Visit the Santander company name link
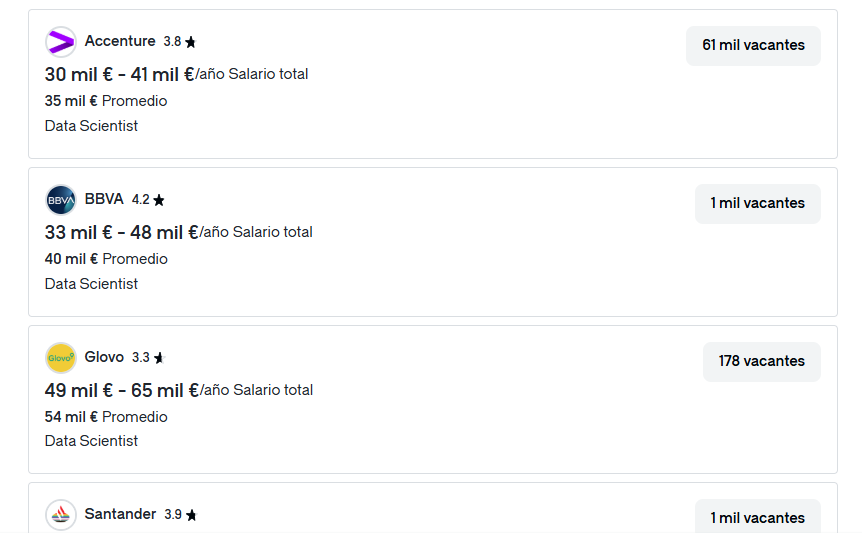 coord(120,514)
